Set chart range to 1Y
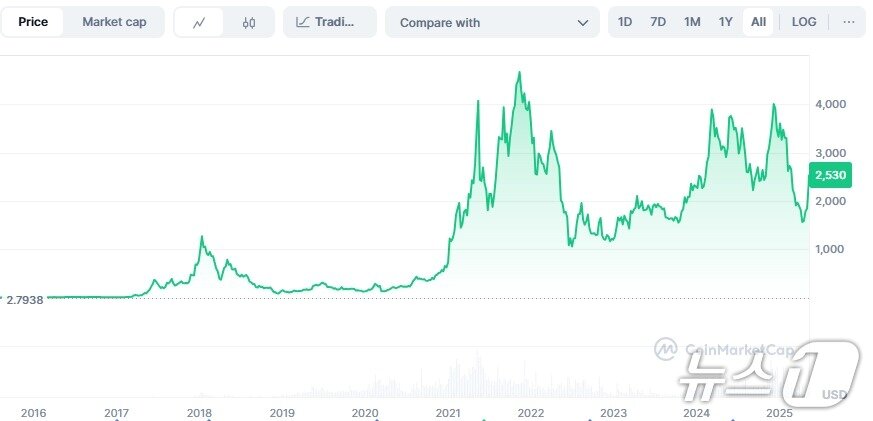This screenshot has height=421, width=873. (726, 22)
